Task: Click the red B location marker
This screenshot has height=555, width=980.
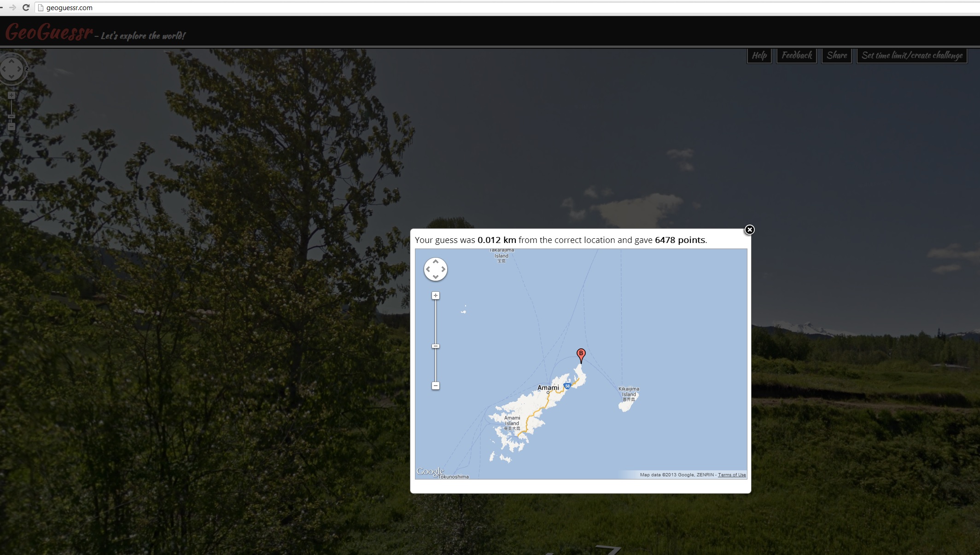Action: coord(581,354)
